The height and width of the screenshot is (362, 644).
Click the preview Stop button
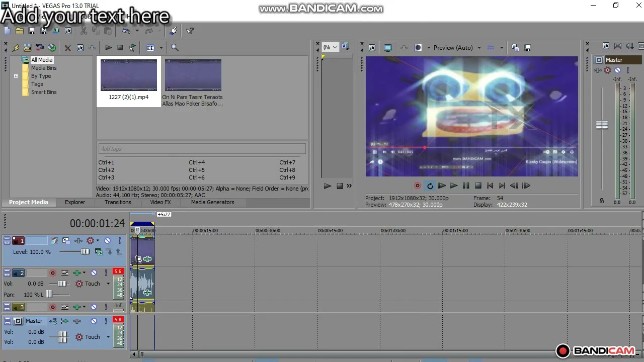[478, 186]
